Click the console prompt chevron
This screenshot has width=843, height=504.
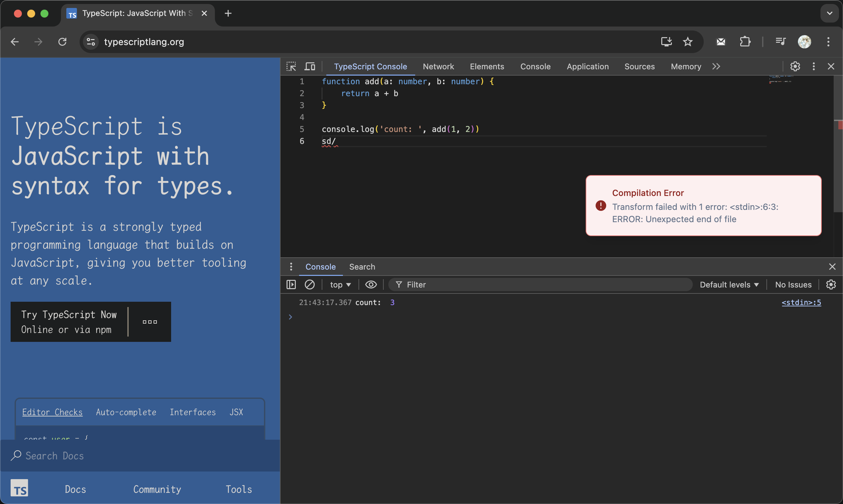(x=290, y=317)
